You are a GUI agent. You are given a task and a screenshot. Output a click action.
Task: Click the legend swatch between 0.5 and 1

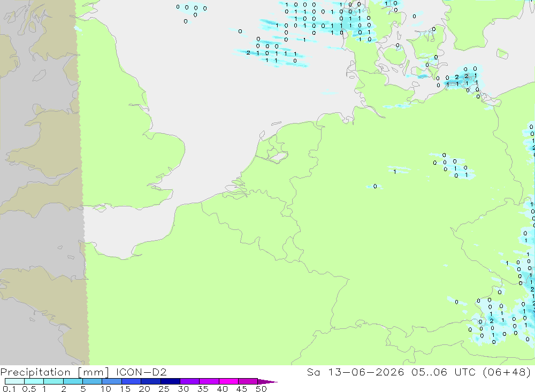point(34,381)
